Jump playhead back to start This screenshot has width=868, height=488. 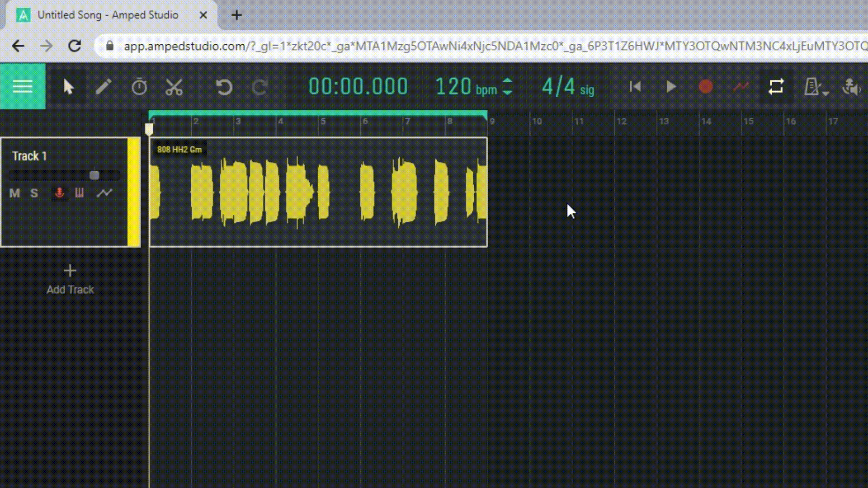pos(635,87)
